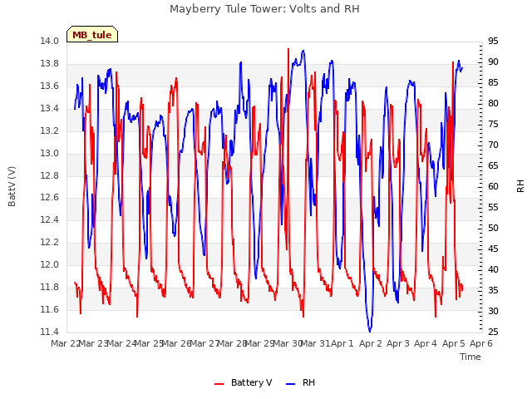Viewport: 532px width, 399px height.
Task: Click red Battery V legend swatch
Action: click(219, 384)
